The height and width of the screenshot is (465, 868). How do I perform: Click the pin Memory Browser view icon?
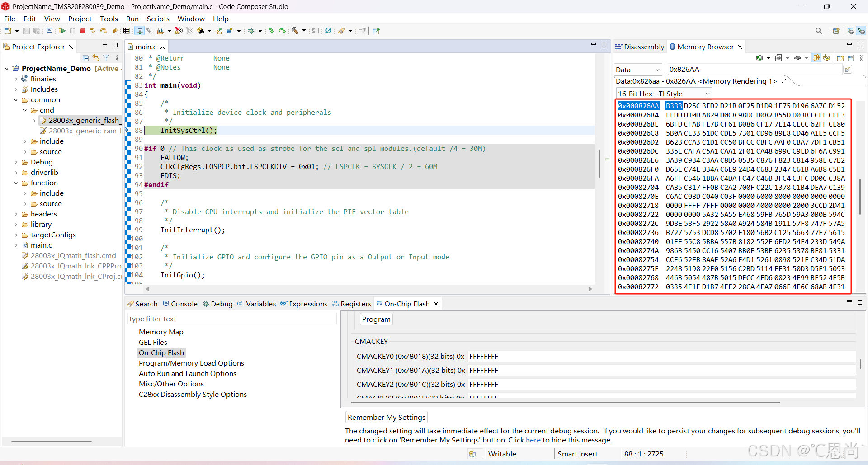851,58
